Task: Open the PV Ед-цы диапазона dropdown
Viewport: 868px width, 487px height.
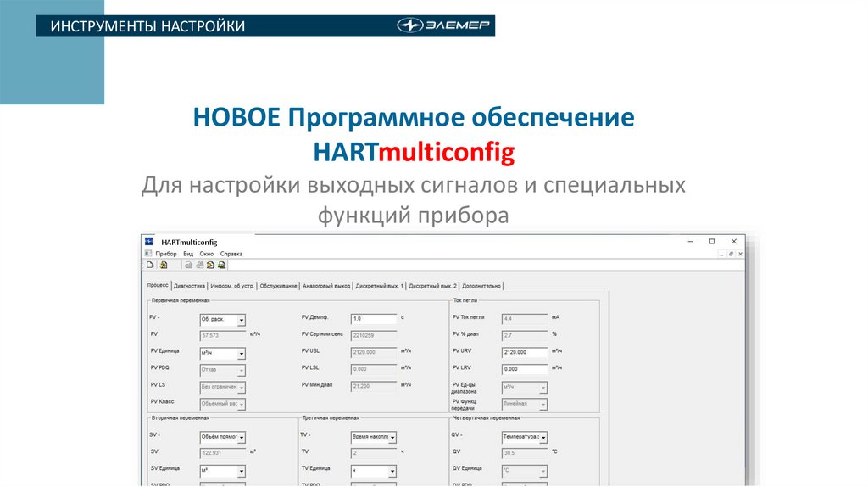Action: 525,387
